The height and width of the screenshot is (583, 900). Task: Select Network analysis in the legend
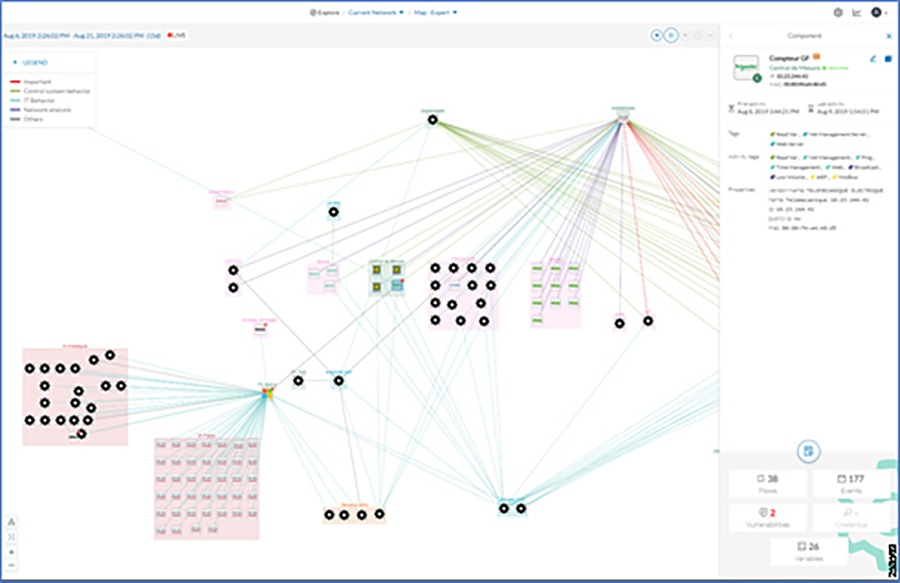click(x=47, y=110)
